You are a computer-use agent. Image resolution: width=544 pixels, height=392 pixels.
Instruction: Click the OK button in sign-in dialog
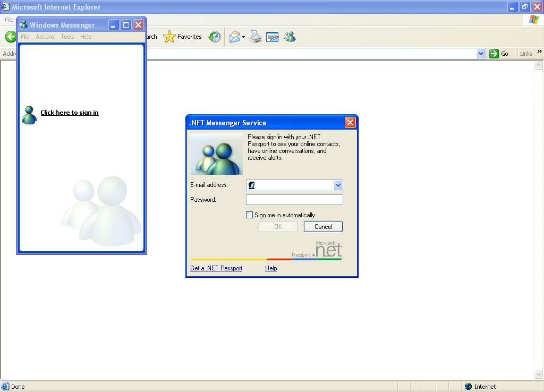[x=278, y=226]
